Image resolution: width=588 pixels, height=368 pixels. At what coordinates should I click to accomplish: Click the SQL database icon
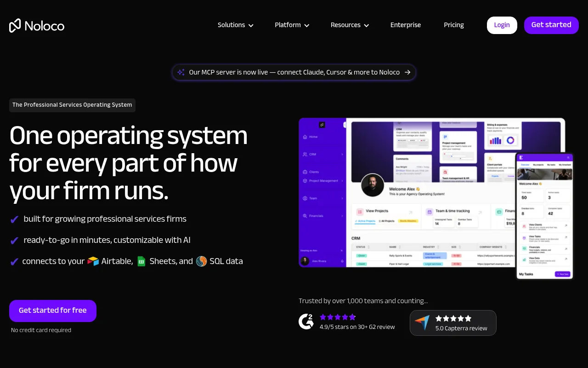tap(201, 261)
